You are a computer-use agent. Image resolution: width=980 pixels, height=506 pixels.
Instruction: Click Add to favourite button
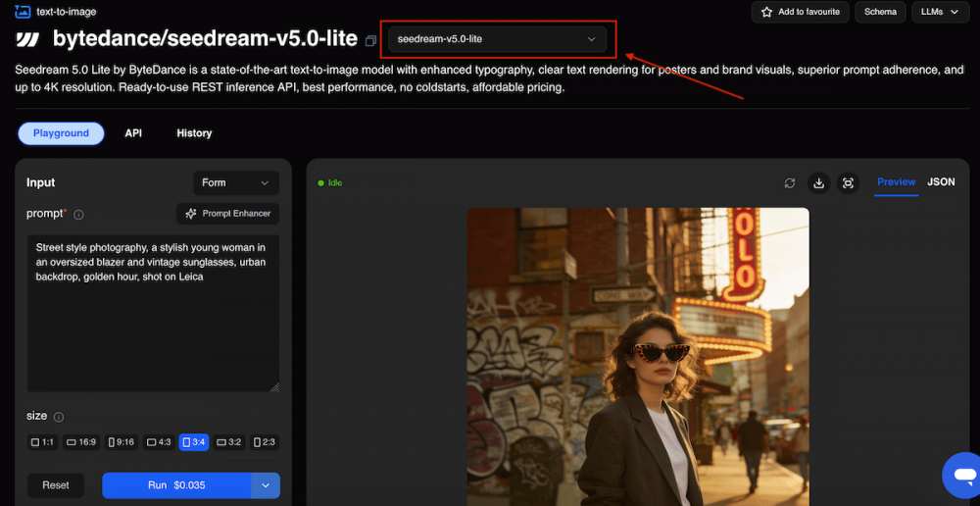click(x=801, y=12)
